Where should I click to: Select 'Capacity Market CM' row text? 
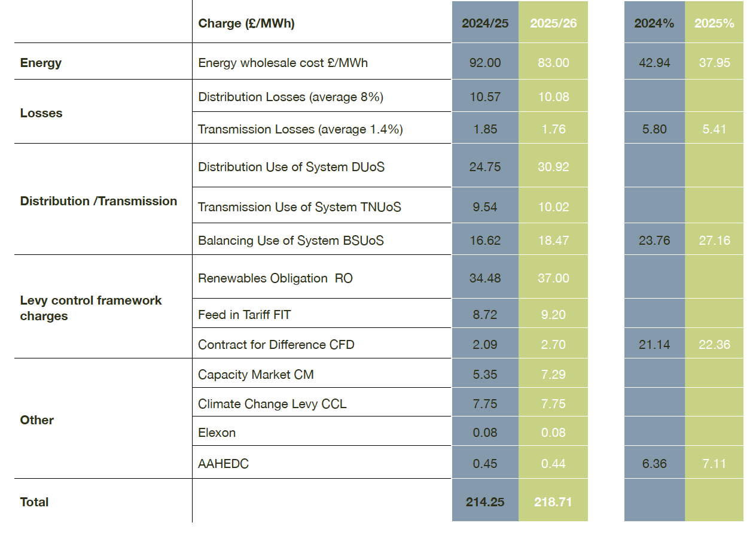(256, 375)
